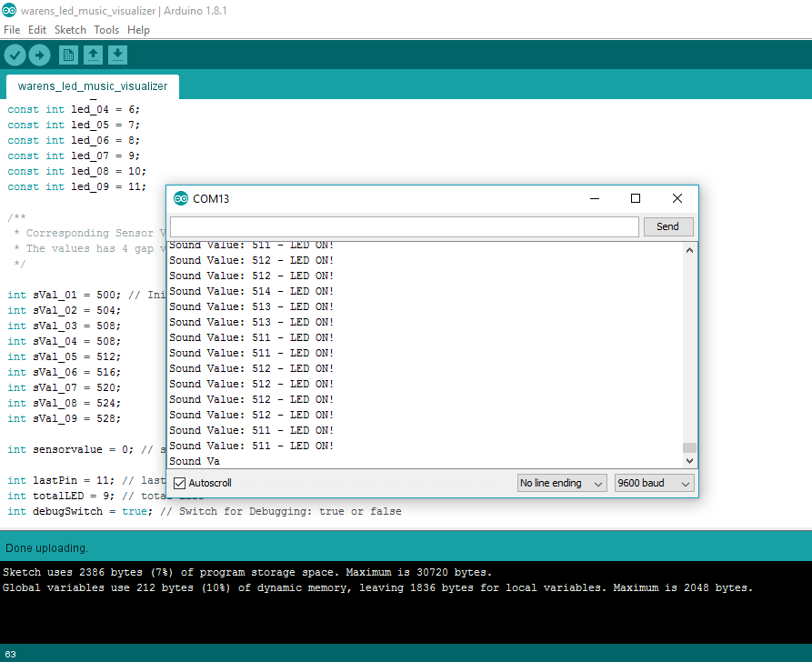The height and width of the screenshot is (662, 812).
Task: Click the Verify sketch checkmark icon
Action: (x=15, y=55)
